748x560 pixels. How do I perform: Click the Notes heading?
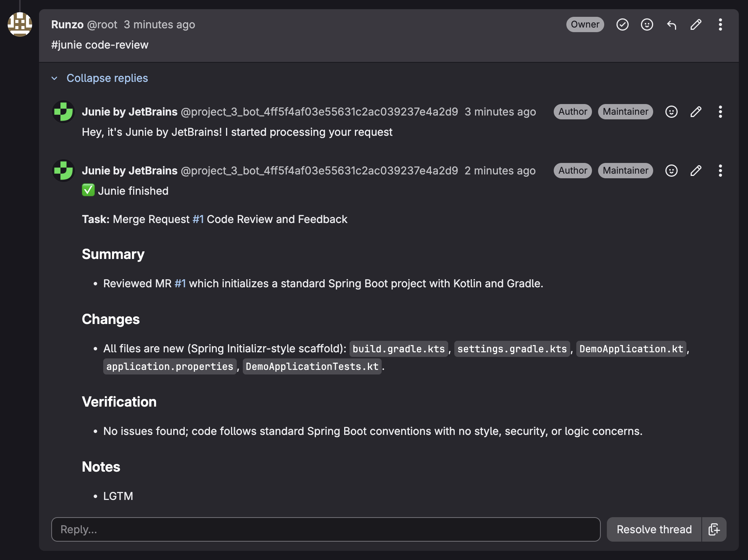[101, 467]
